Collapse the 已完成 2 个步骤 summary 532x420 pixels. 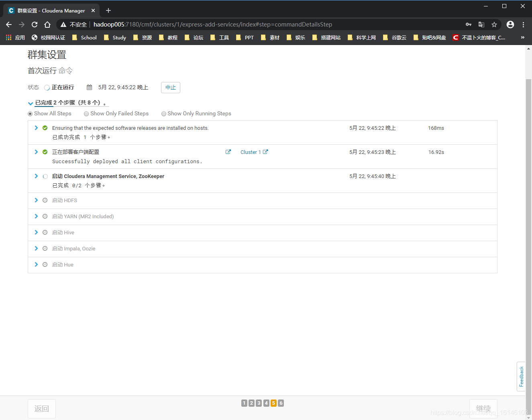click(x=31, y=103)
